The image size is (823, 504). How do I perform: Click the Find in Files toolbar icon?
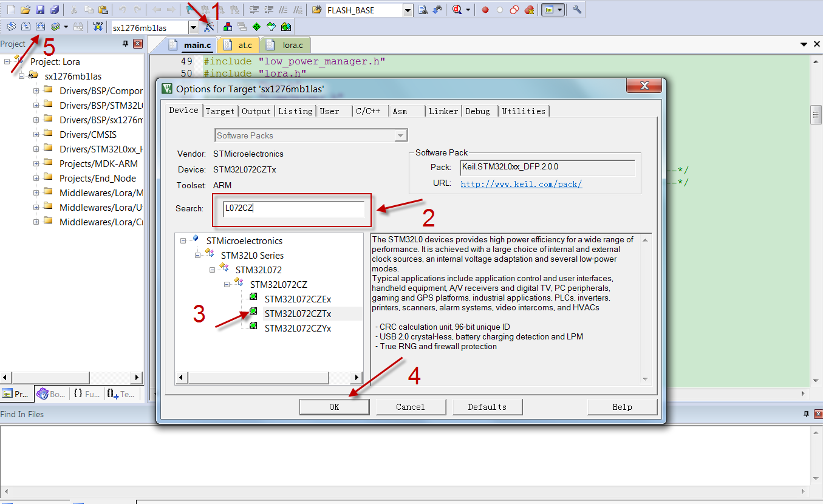(316, 10)
